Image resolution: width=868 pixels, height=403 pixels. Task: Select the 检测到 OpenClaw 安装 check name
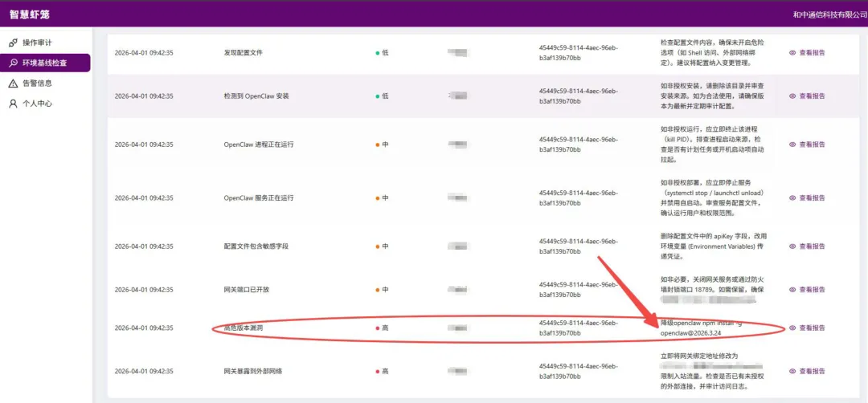(256, 96)
